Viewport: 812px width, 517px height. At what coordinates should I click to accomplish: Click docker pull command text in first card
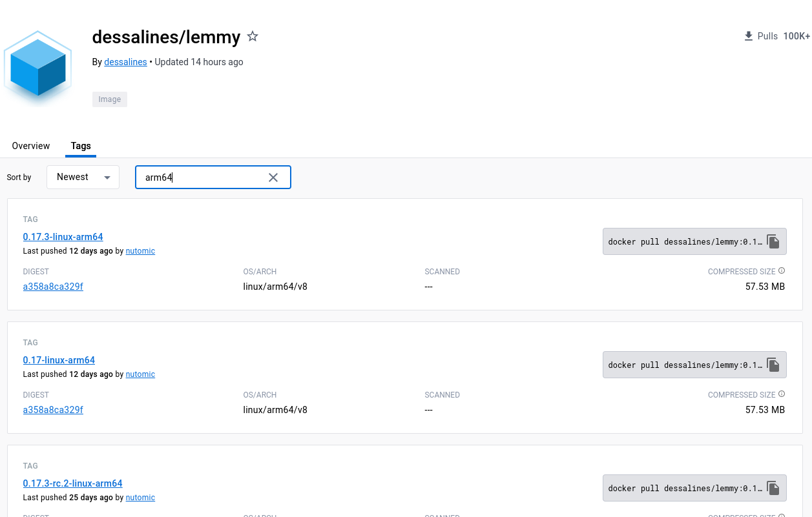(x=685, y=242)
